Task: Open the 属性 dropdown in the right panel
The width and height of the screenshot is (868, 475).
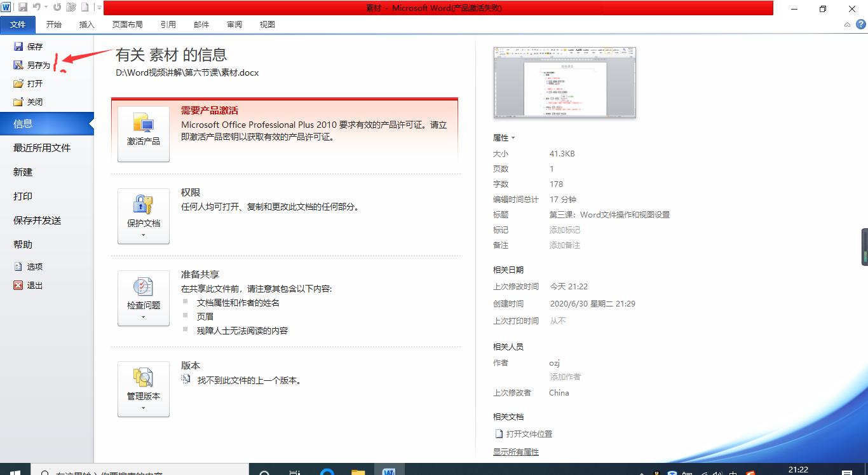Action: [504, 138]
